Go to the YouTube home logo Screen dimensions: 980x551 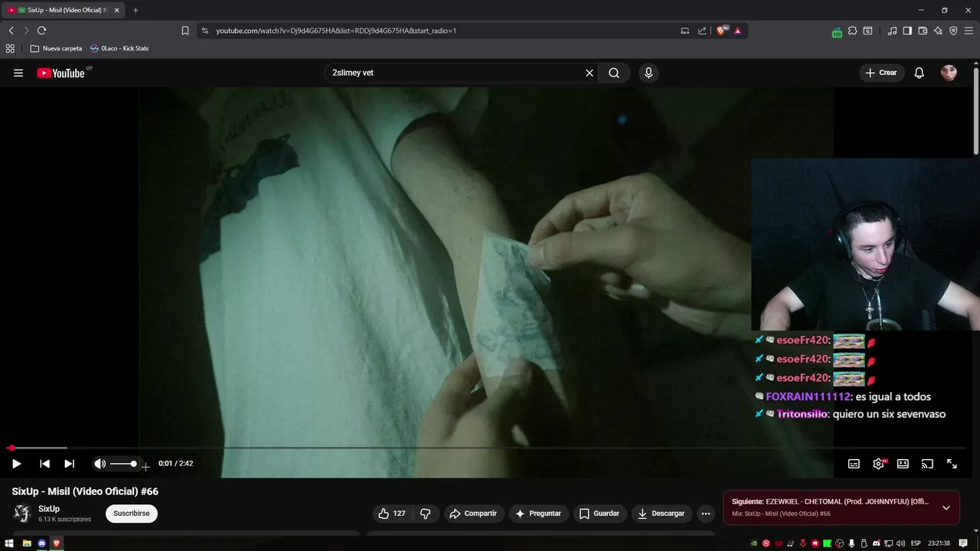coord(61,73)
